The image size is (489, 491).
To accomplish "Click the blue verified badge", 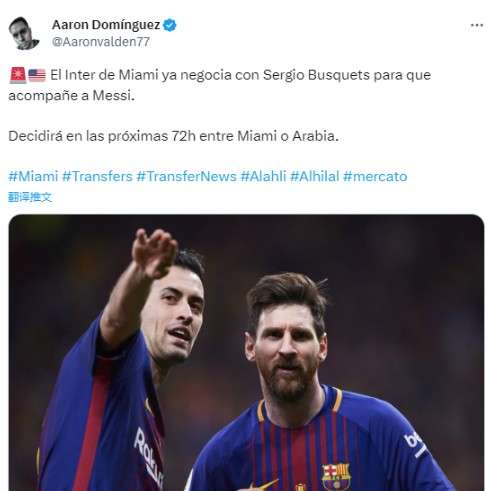I will 170,25.
